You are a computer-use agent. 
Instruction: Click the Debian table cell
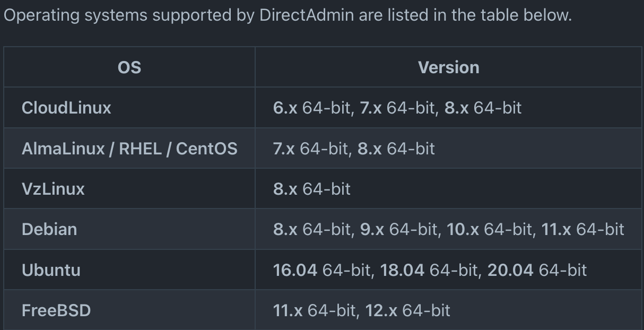(x=129, y=229)
